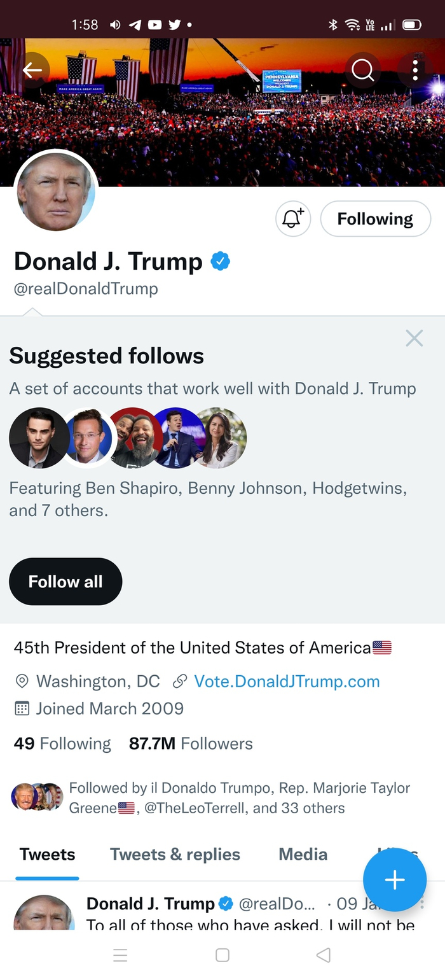View the 87.7M Followers list
445x980 pixels.
point(191,743)
